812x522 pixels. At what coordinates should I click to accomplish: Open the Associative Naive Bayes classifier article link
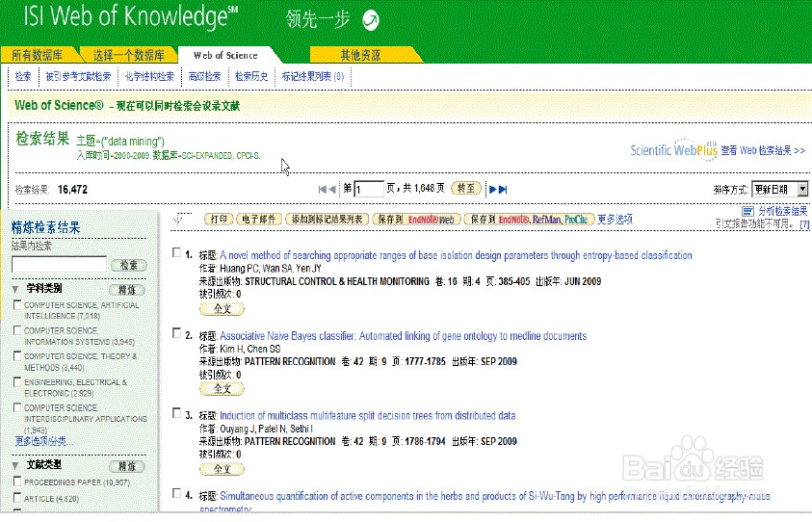point(403,336)
